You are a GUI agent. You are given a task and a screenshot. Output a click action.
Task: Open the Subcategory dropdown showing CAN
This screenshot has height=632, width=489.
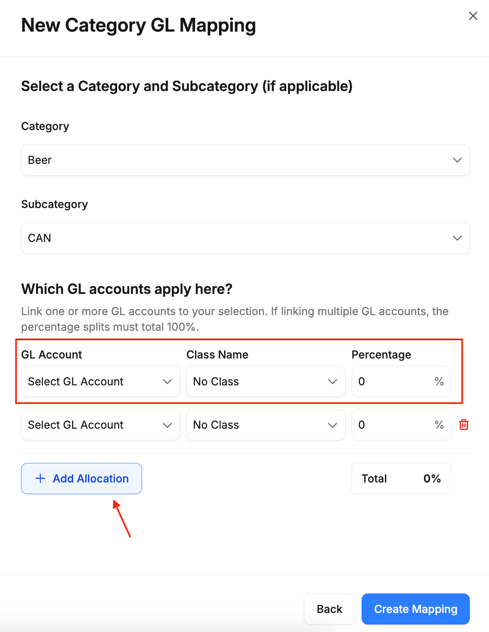point(246,238)
